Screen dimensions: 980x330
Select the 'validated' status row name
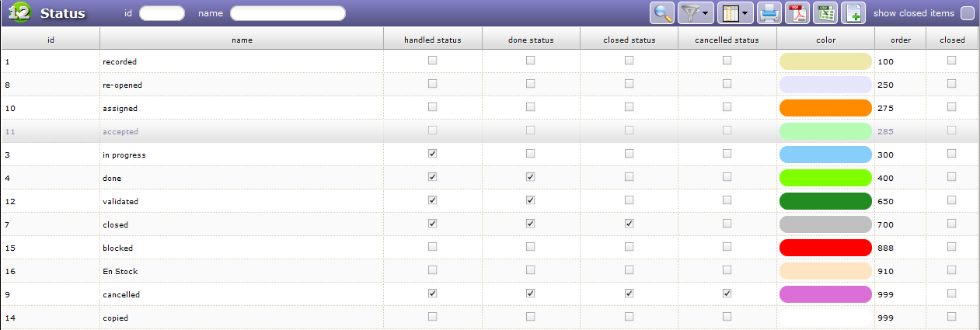tap(120, 201)
